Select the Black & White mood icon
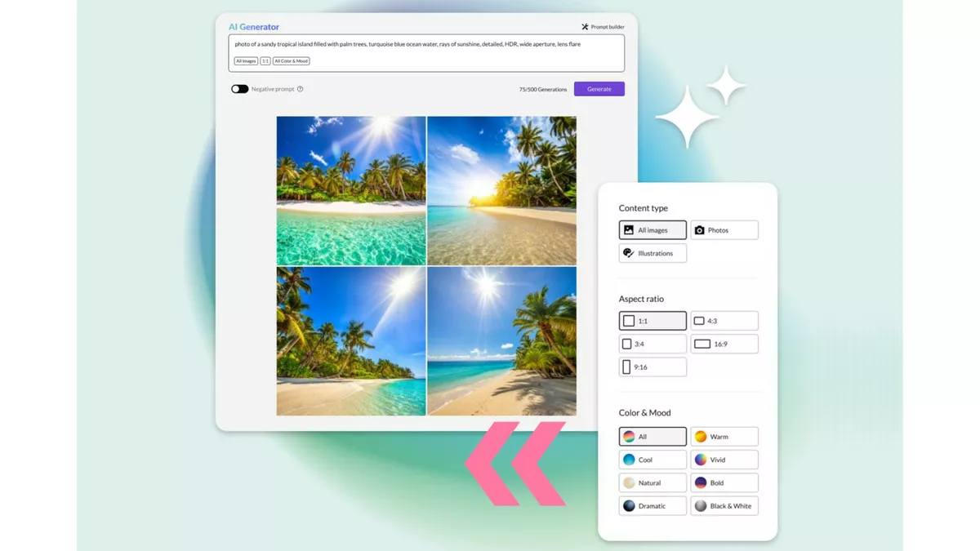The image size is (980, 551). pyautogui.click(x=699, y=505)
